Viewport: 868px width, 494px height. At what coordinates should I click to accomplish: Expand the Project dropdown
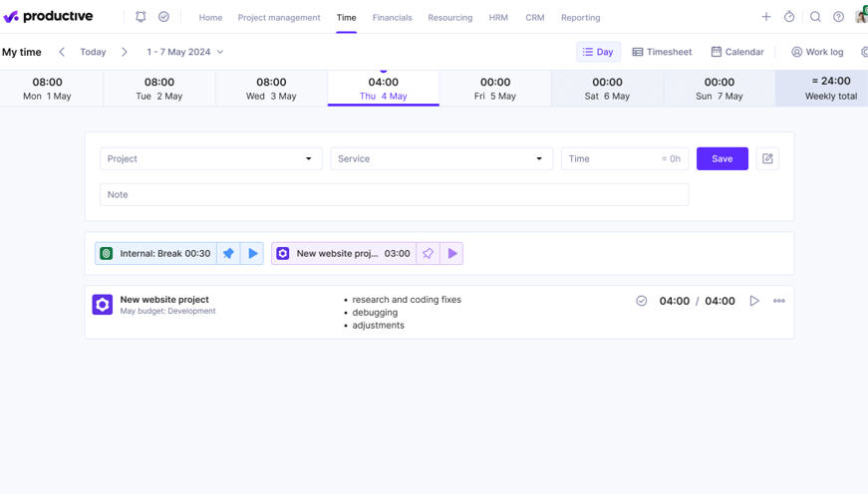(210, 158)
